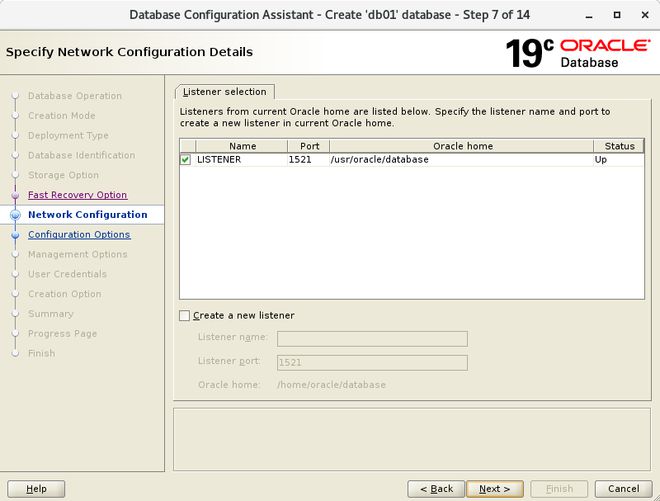Jump to Configuration Options step
Viewport: 660px width, 501px height.
click(79, 235)
